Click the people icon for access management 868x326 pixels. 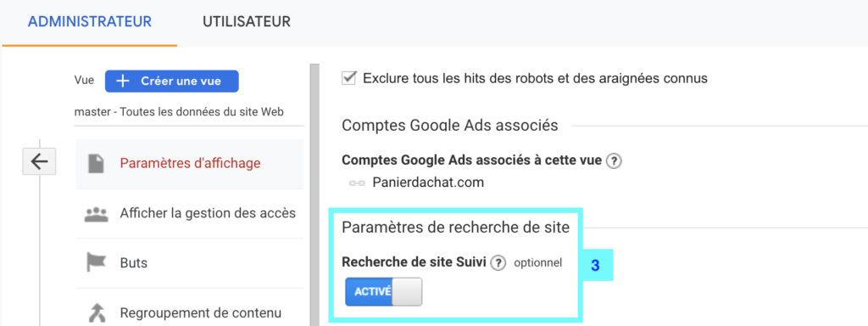point(96,214)
